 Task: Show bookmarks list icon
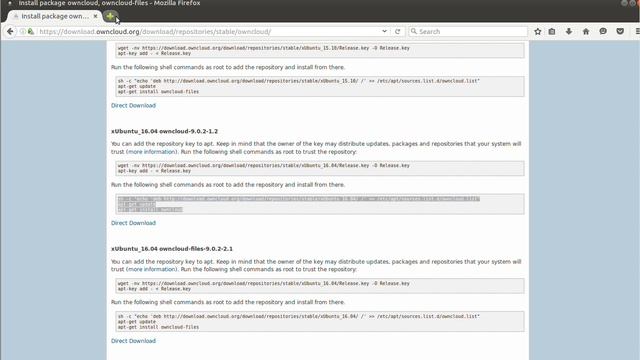click(x=552, y=31)
